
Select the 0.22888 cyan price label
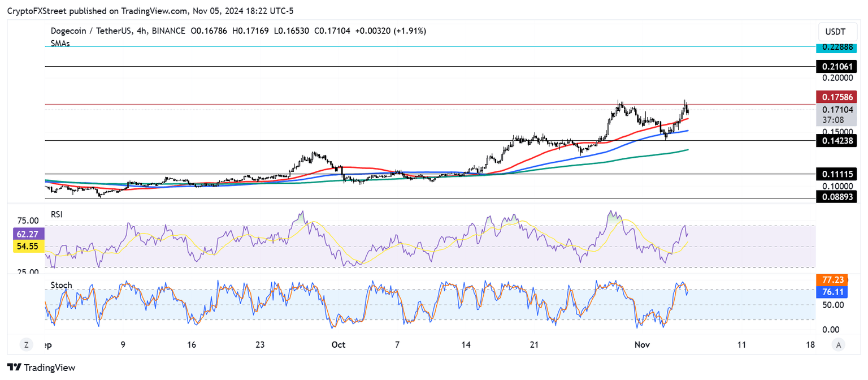[836, 47]
